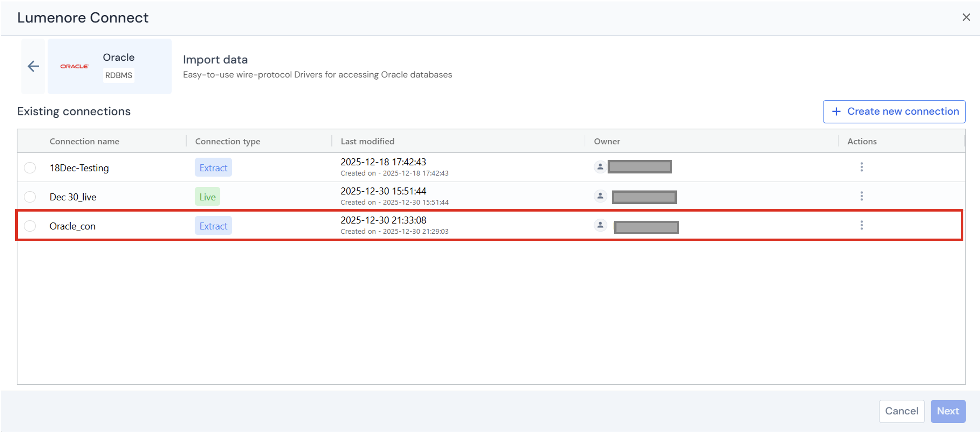Click owner avatar icon for Dec 30_live
980x432 pixels.
pyautogui.click(x=600, y=196)
